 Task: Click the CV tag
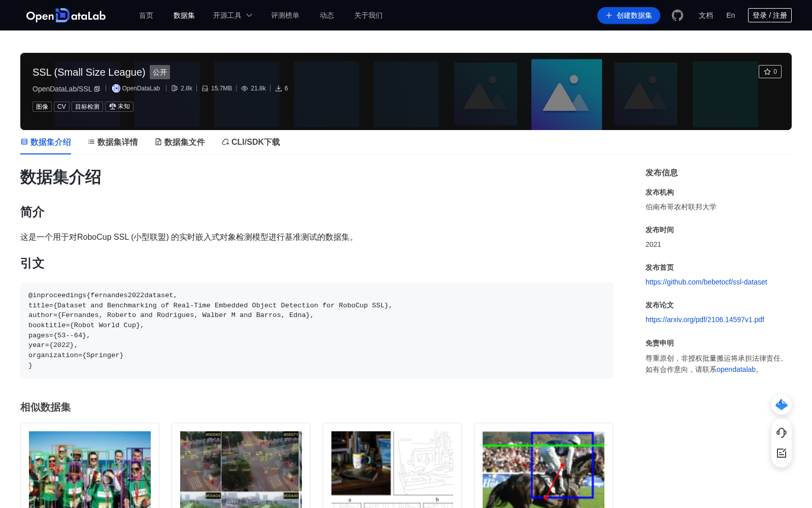pyautogui.click(x=61, y=107)
